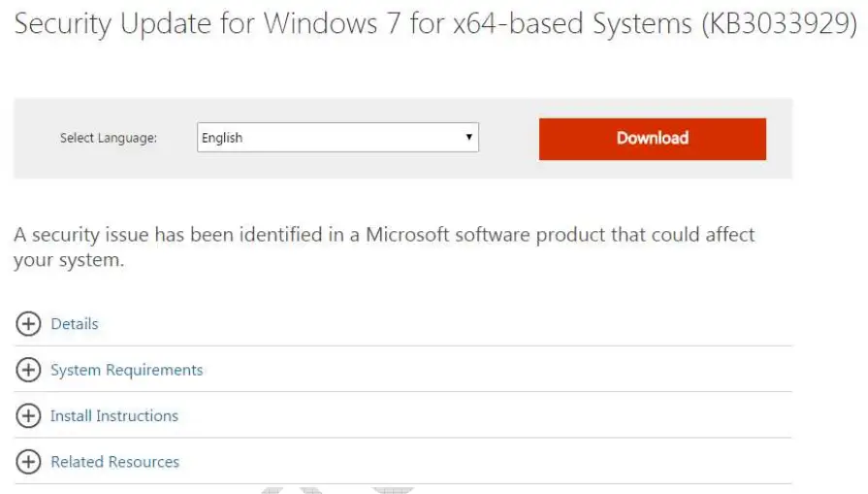868x494 pixels.
Task: Click the plus icon beside System Requirements
Action: point(28,370)
